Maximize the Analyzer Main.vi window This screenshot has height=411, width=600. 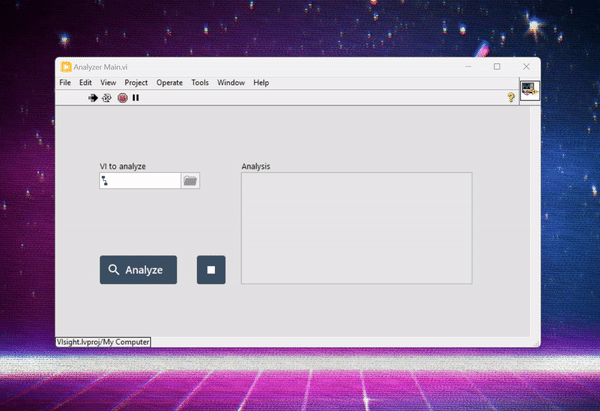(x=497, y=67)
